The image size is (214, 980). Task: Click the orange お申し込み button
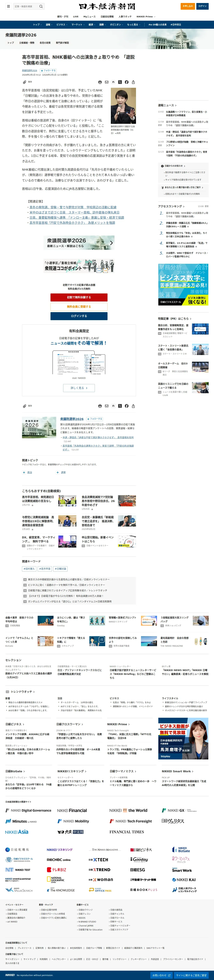pyautogui.click(x=188, y=6)
